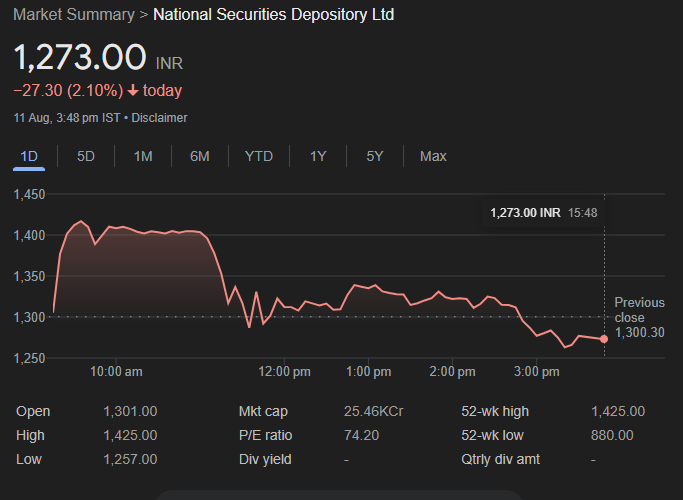This screenshot has width=683, height=500.
Task: Click the 2:00 pm axis label
Action: (452, 372)
